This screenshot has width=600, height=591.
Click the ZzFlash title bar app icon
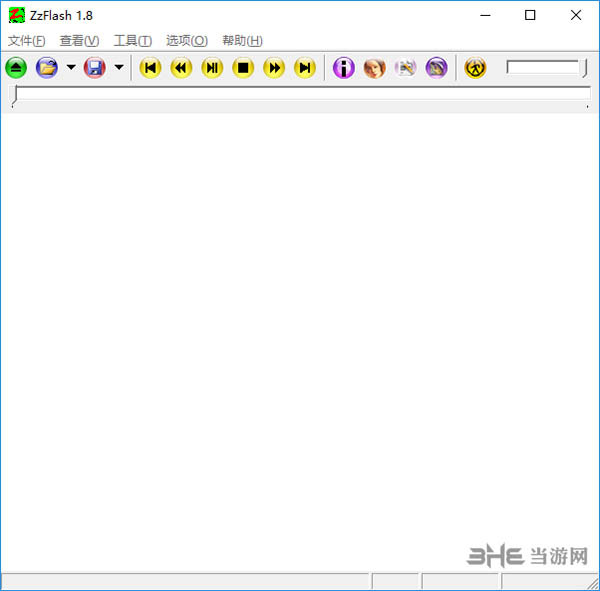[17, 15]
